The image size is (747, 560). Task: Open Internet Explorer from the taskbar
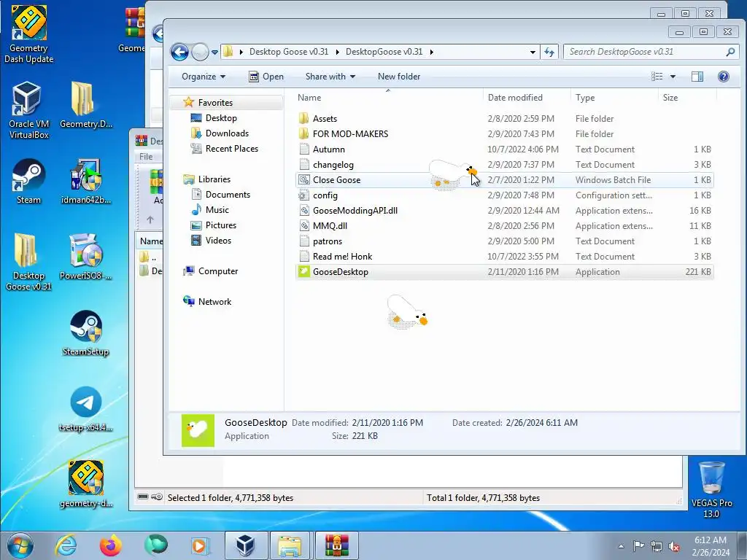66,545
